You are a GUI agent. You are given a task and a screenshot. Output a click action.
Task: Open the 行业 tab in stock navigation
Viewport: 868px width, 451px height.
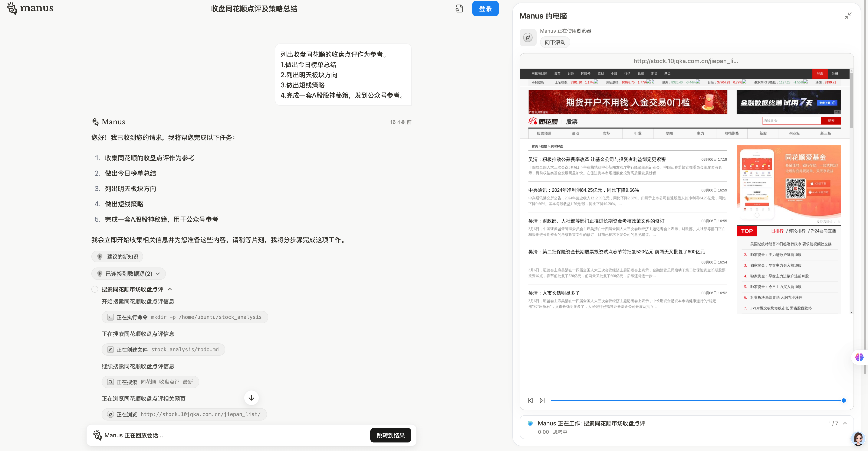(x=638, y=134)
